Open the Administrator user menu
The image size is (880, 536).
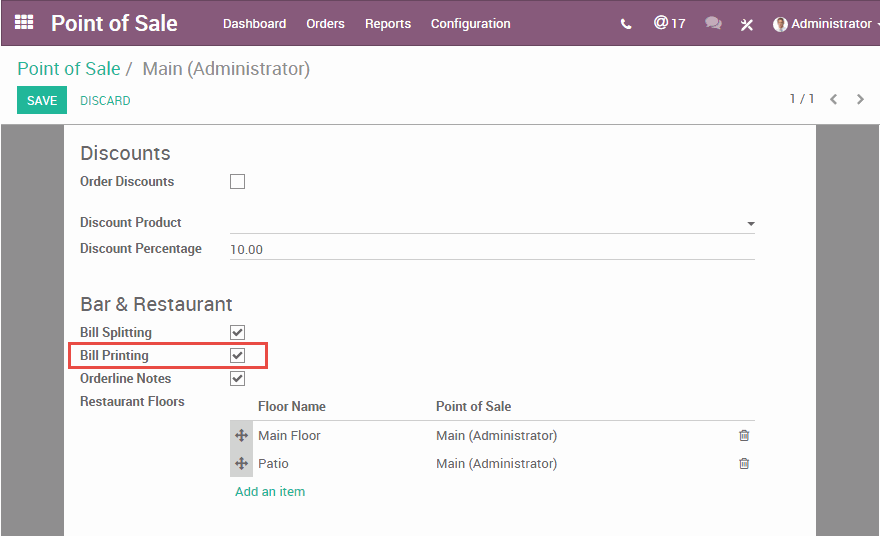(x=822, y=24)
